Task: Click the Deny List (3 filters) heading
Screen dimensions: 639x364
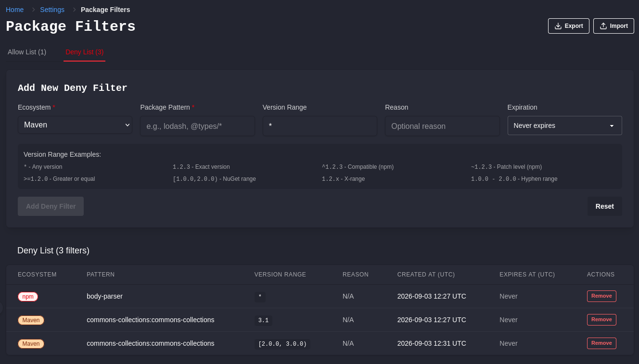Action: (x=53, y=251)
